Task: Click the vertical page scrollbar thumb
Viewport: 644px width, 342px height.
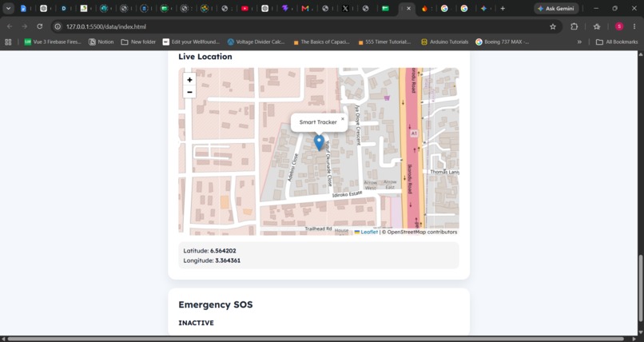Action: (x=640, y=288)
